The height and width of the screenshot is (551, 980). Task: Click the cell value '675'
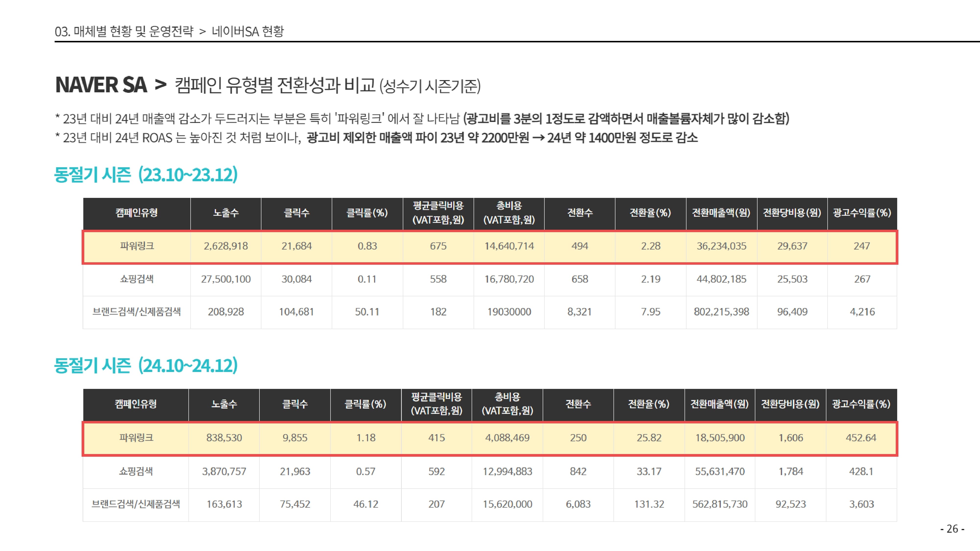pyautogui.click(x=438, y=246)
